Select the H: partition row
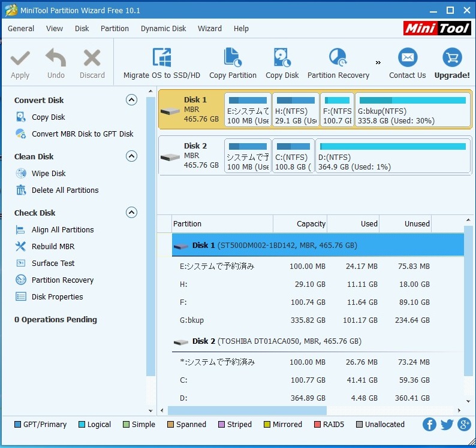476x448 pixels. [x=318, y=284]
